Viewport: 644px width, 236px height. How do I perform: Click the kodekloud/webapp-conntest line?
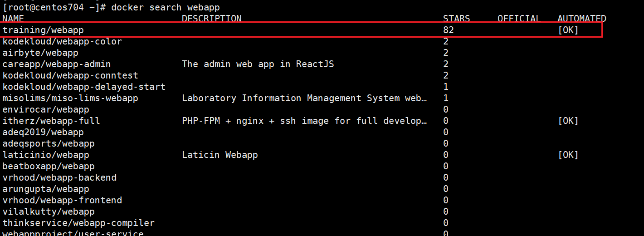click(x=70, y=76)
